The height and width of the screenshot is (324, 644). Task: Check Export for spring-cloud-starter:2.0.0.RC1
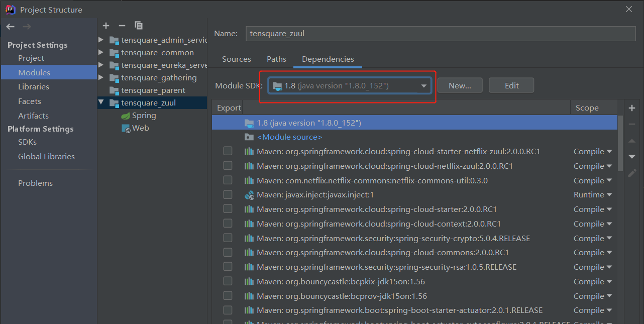[x=228, y=209]
